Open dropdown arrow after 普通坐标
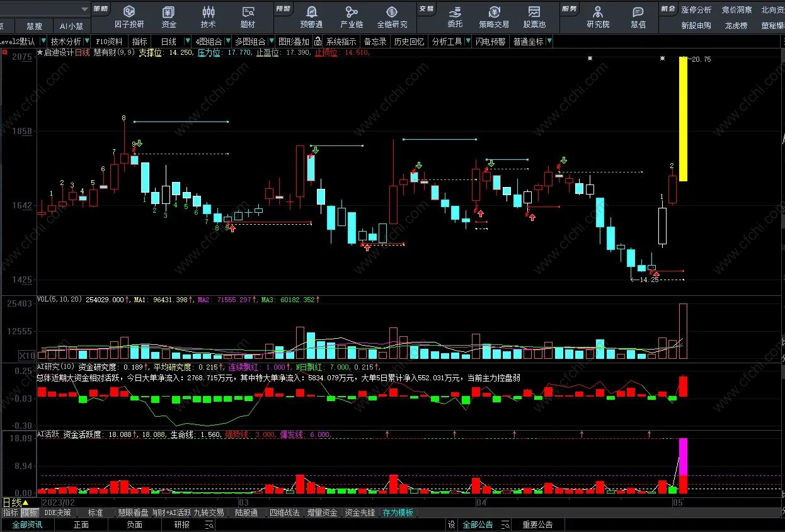This screenshot has height=532, width=785. [550, 42]
